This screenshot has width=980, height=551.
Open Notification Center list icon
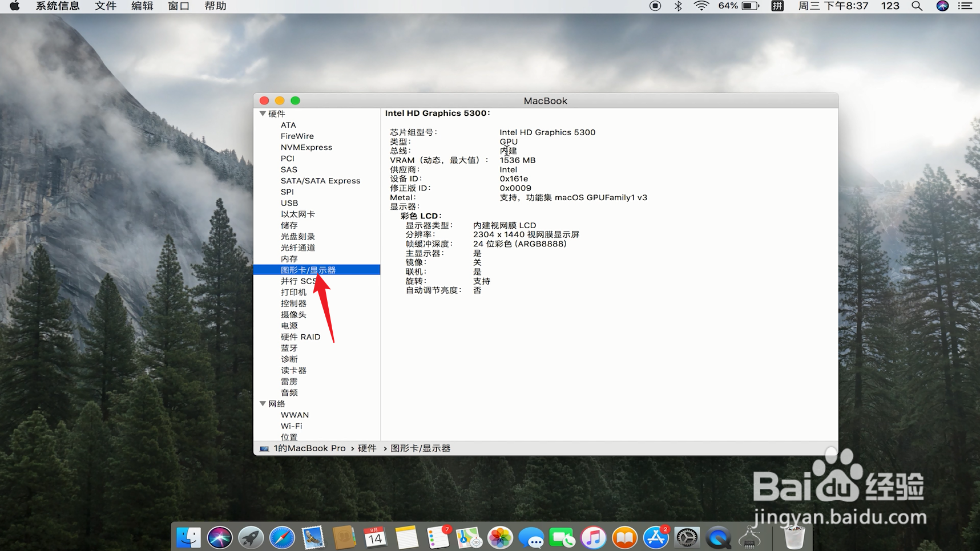965,6
